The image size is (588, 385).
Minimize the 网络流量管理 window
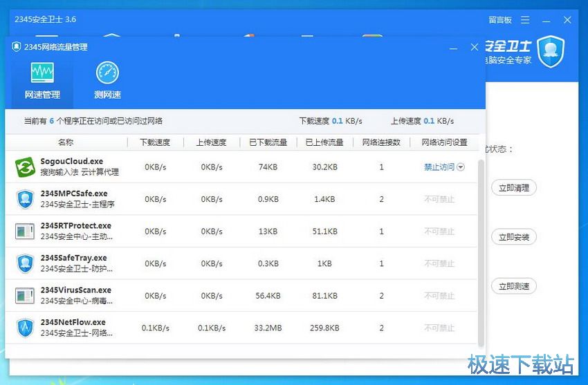453,47
